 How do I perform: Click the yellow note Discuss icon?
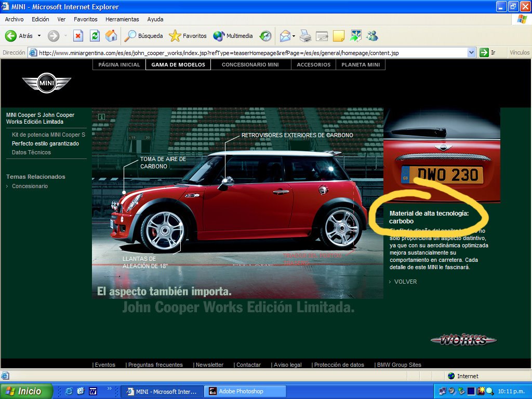(339, 36)
